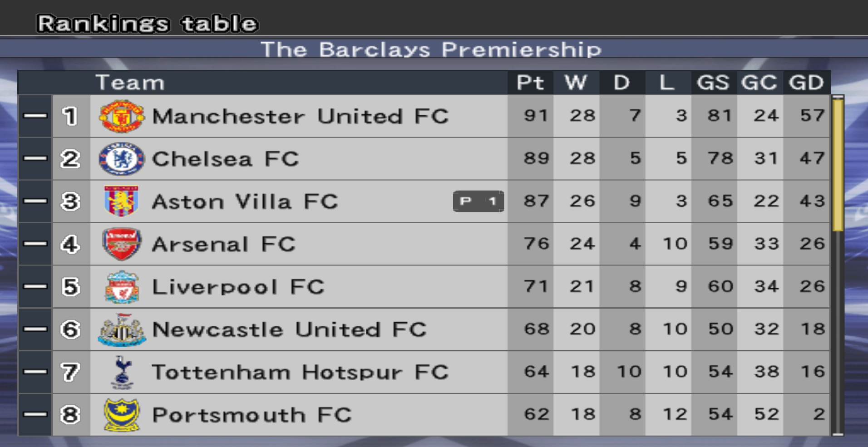The image size is (868, 447).
Task: Click the Tottenham Hotspur club crest
Action: 122,372
